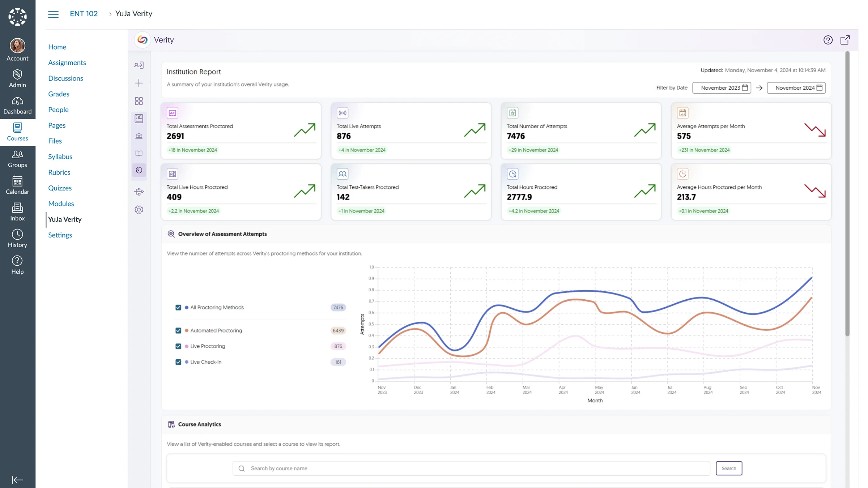Click the Verity sidebar user login icon

139,65
